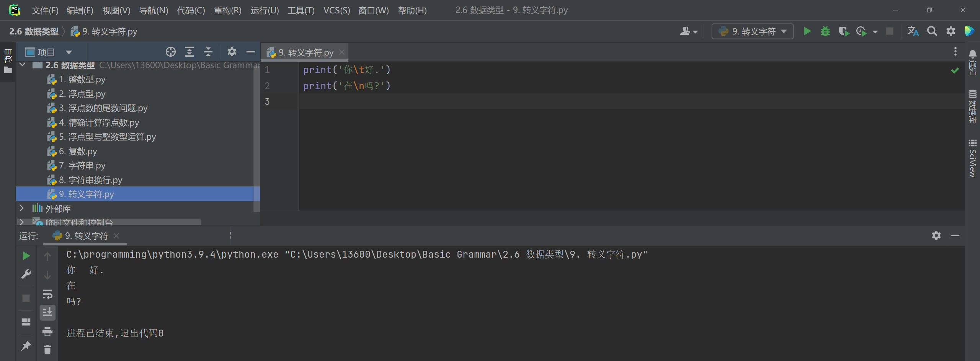Open SciView sidebar tool window
The width and height of the screenshot is (980, 361).
click(972, 158)
